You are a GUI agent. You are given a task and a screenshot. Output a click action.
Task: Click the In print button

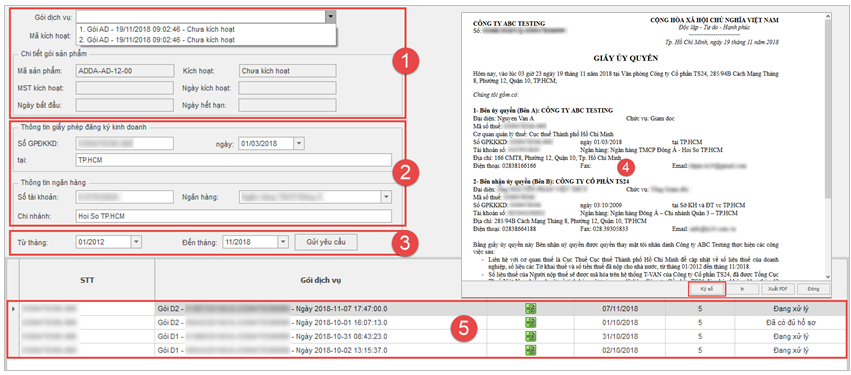tap(742, 289)
